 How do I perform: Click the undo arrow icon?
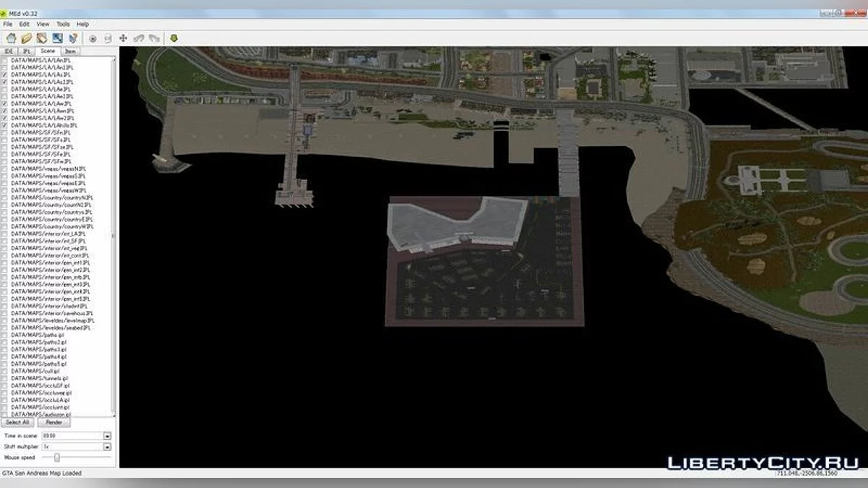140,38
